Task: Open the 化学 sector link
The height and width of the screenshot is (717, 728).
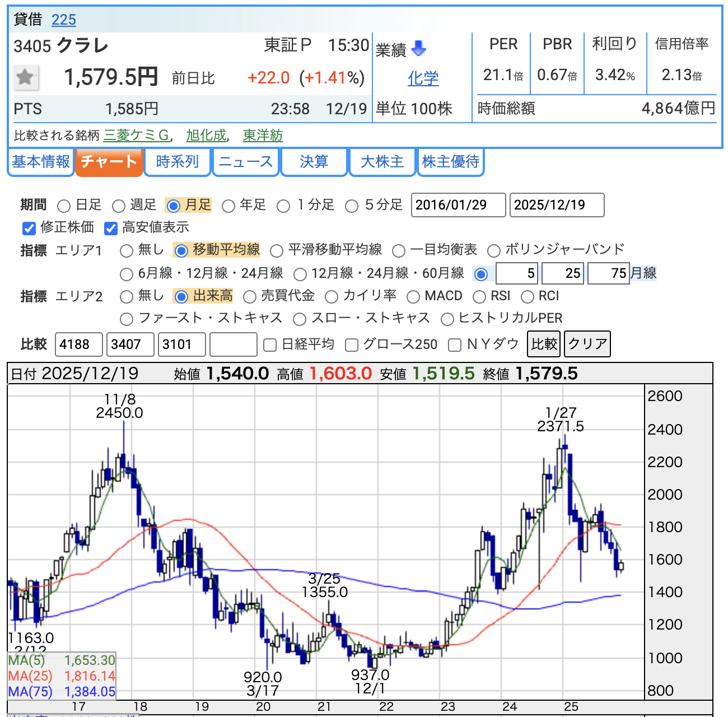Action: tap(423, 78)
